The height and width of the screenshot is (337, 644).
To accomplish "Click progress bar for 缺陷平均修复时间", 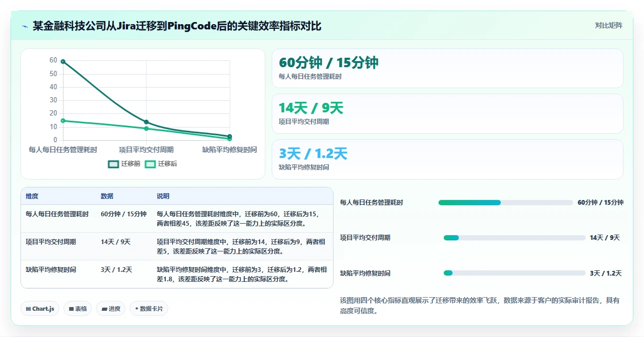I will (x=514, y=273).
